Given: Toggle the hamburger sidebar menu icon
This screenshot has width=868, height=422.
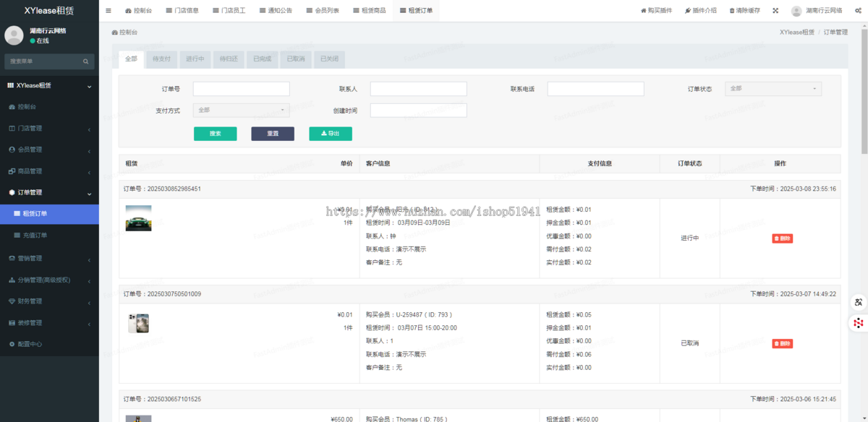Looking at the screenshot, I should 109,11.
